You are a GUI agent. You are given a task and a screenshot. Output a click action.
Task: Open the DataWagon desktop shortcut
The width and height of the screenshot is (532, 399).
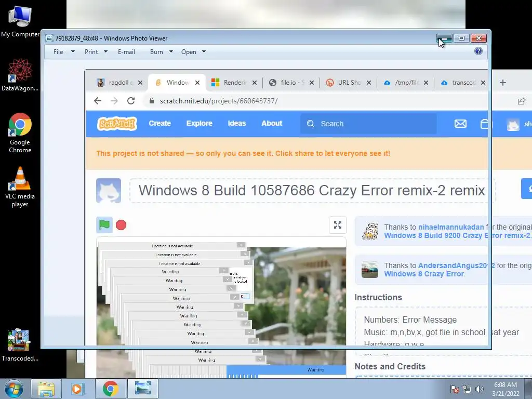tap(20, 75)
